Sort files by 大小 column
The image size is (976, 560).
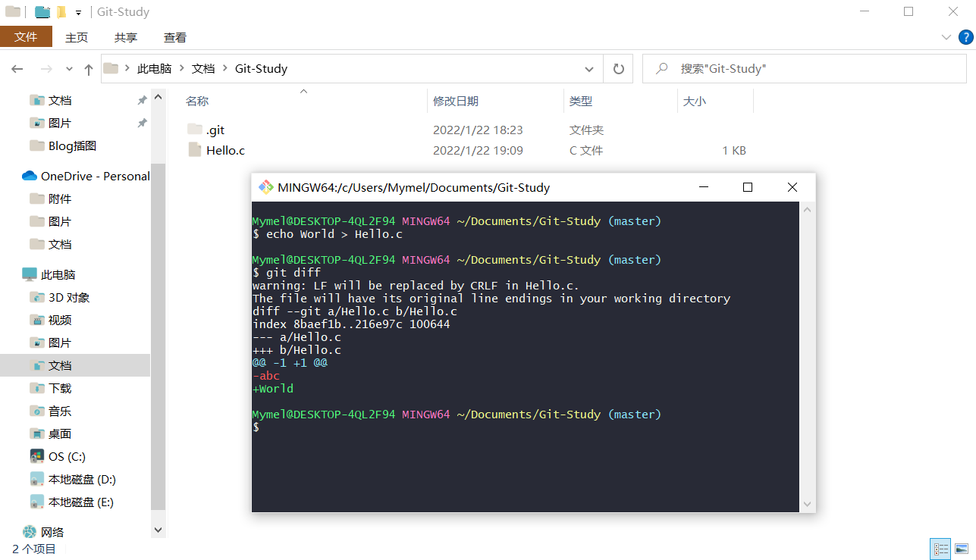click(x=695, y=101)
